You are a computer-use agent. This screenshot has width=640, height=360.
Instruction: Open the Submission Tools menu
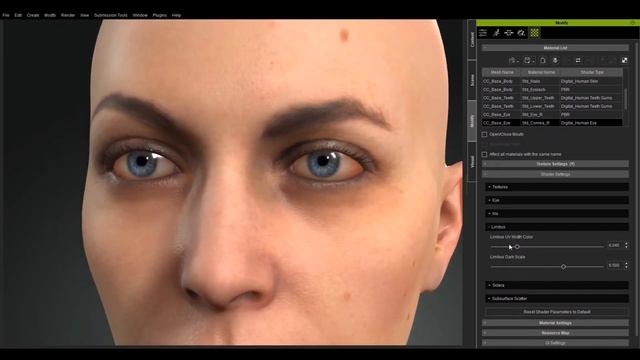pyautogui.click(x=111, y=15)
